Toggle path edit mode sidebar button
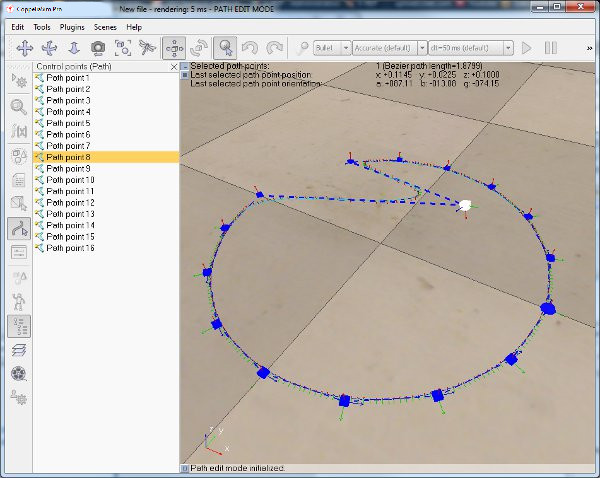Viewport: 600px width, 478px height. pos(19,228)
